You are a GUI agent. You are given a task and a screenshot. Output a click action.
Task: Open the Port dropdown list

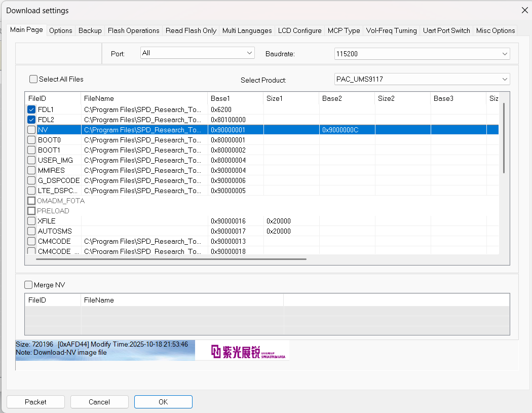[198, 53]
